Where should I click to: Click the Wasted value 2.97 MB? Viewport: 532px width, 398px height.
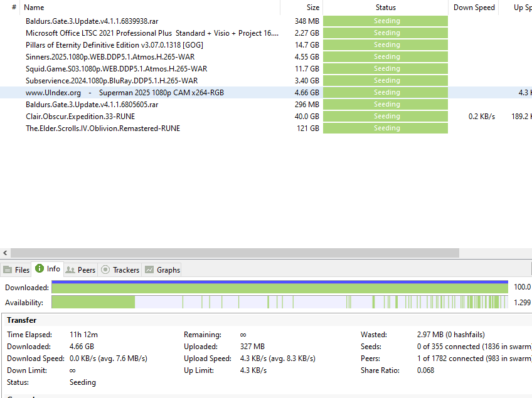(x=450, y=335)
